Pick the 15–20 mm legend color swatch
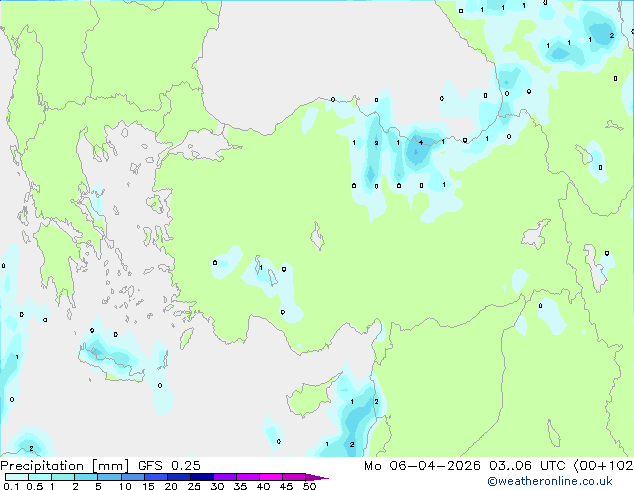 pos(156,477)
